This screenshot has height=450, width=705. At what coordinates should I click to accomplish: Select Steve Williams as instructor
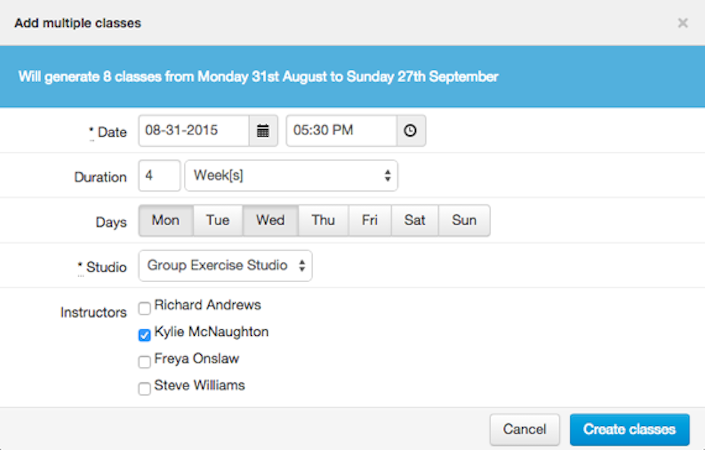(145, 388)
